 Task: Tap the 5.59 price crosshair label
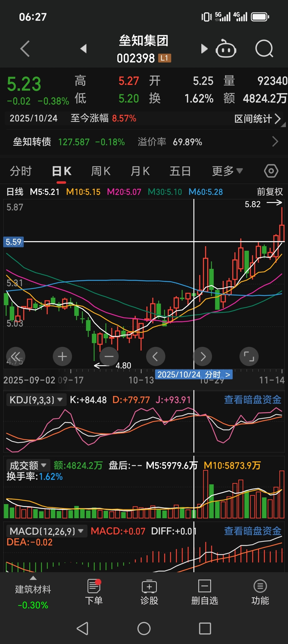(x=13, y=242)
